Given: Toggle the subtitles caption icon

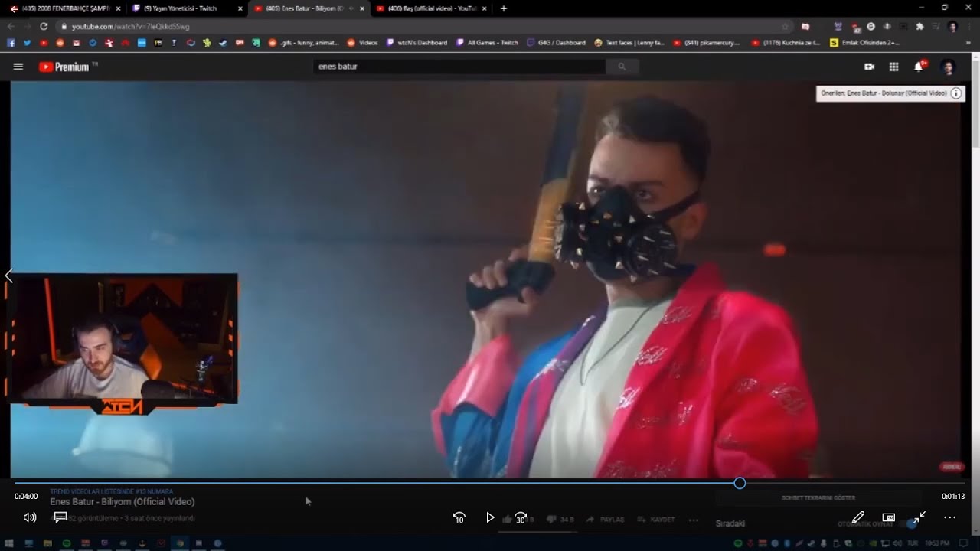Looking at the screenshot, I should tap(60, 517).
